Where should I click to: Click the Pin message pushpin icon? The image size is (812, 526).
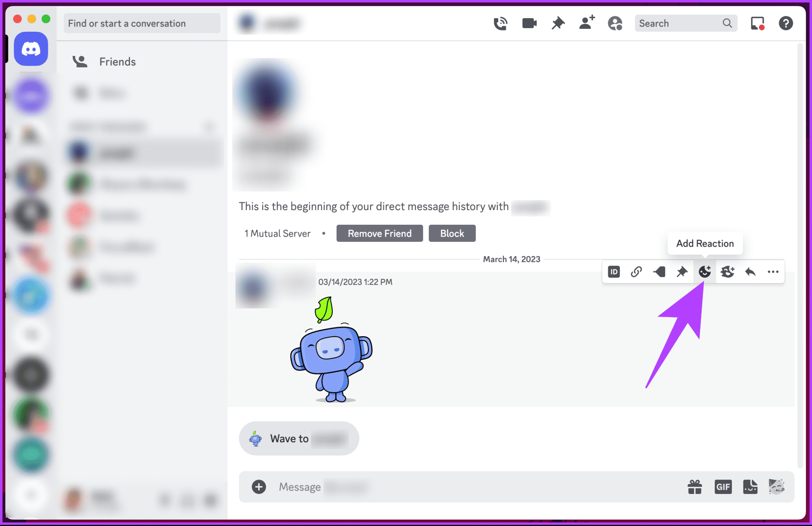pyautogui.click(x=682, y=272)
